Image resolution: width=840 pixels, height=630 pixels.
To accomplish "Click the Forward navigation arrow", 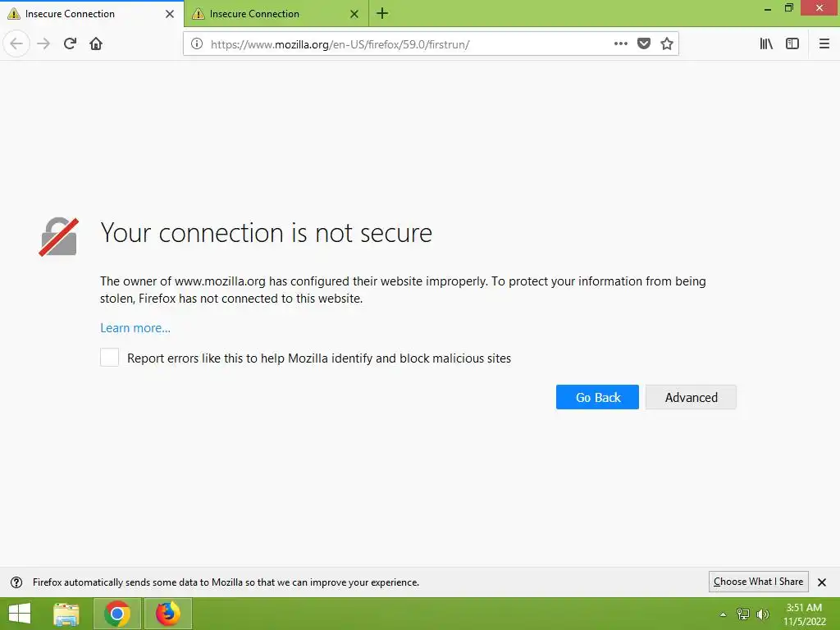I will (x=43, y=44).
